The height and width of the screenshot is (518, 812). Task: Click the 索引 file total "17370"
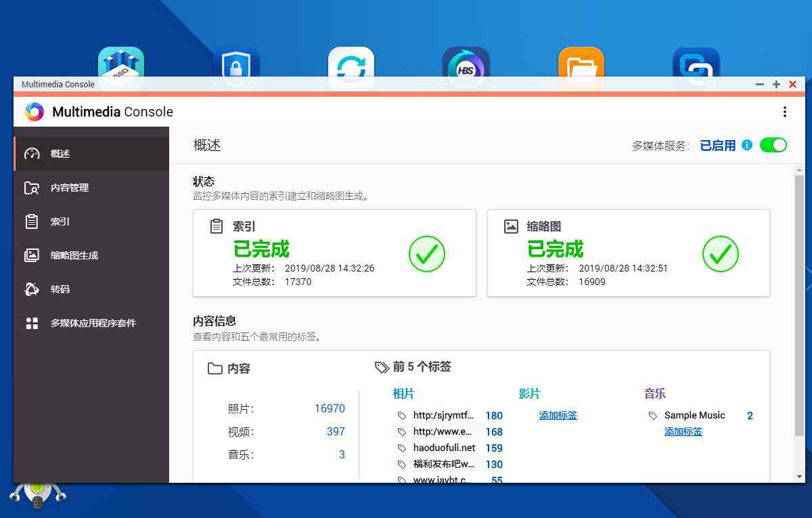point(298,282)
